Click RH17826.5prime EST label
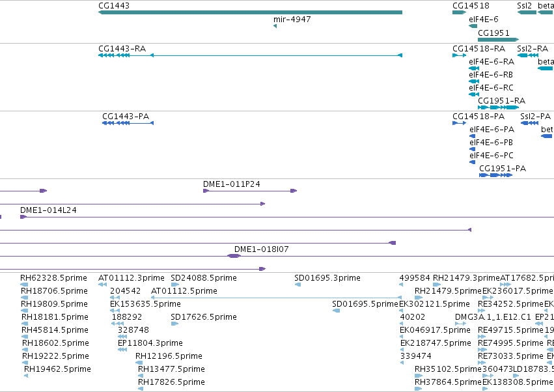Image resolution: width=554 pixels, height=392 pixels. (x=171, y=382)
